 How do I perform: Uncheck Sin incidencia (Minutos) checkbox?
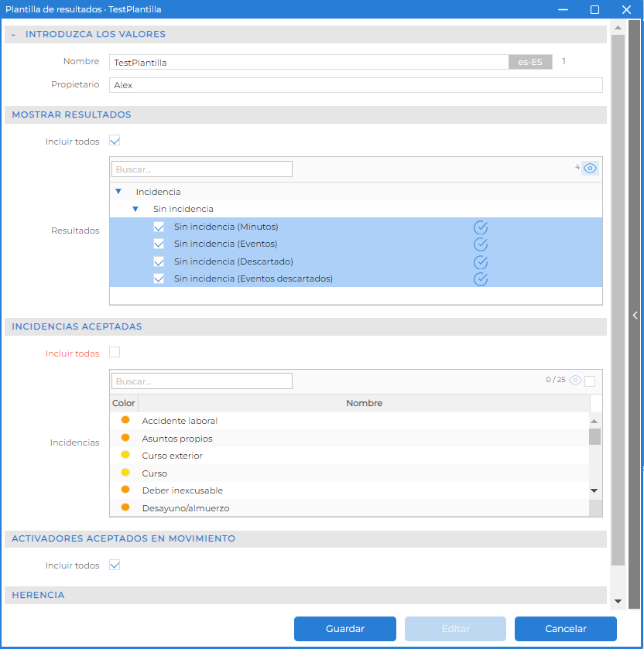coord(159,227)
